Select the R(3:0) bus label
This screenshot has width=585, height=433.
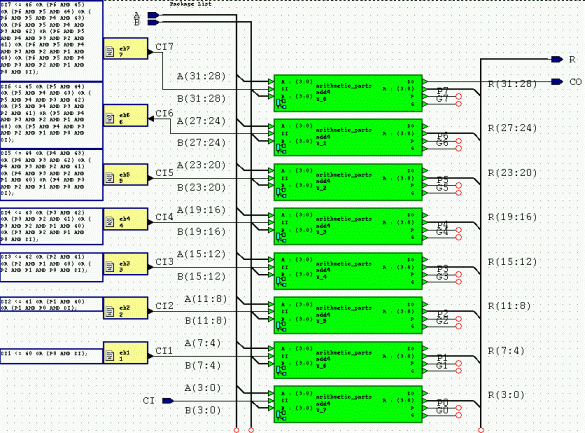click(506, 395)
